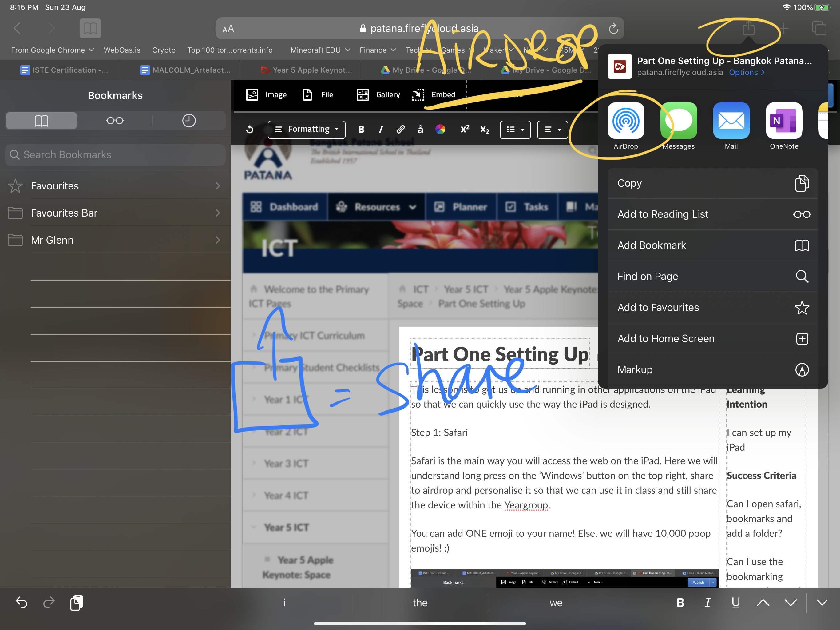Insert an Image in the editor
The image size is (840, 630).
pyautogui.click(x=266, y=95)
